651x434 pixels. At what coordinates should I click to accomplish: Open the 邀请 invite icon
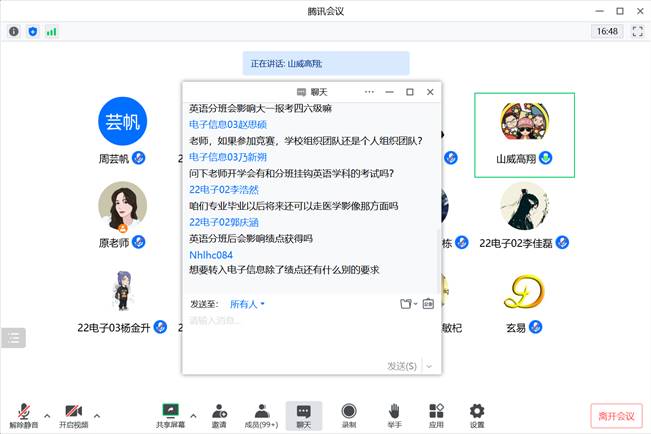click(x=218, y=415)
